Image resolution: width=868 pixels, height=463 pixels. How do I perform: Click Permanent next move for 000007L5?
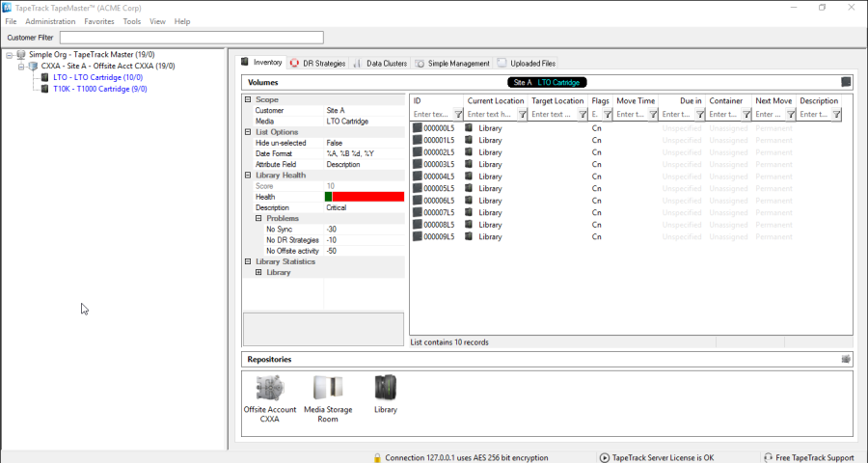tap(773, 212)
